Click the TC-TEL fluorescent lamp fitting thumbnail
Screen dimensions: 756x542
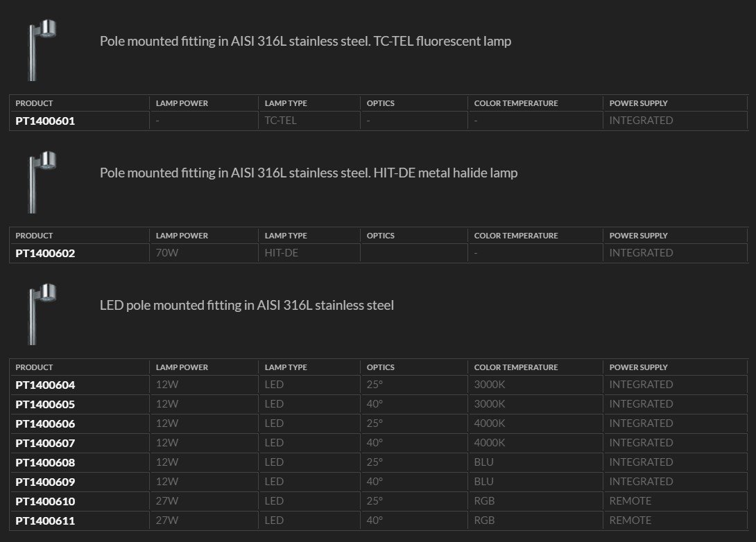(41, 49)
